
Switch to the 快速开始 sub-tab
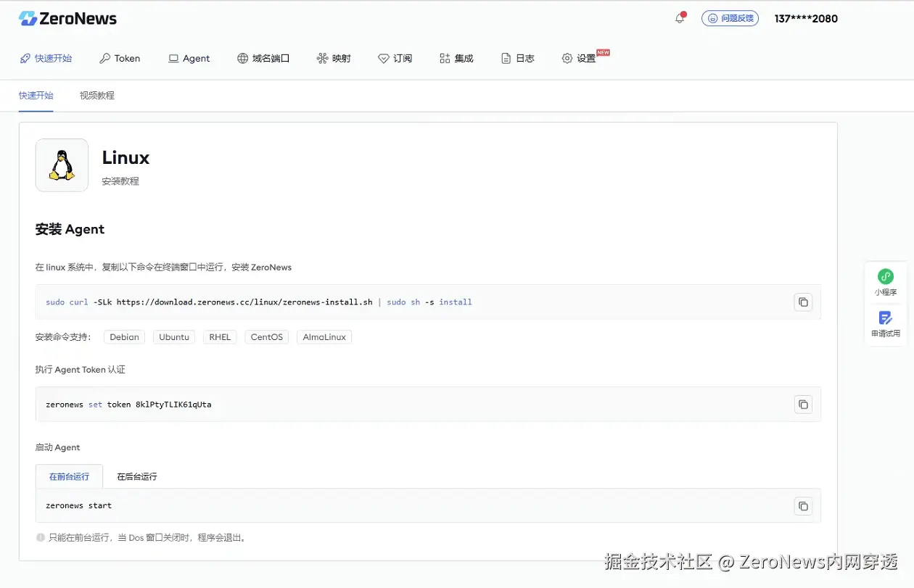tap(36, 96)
